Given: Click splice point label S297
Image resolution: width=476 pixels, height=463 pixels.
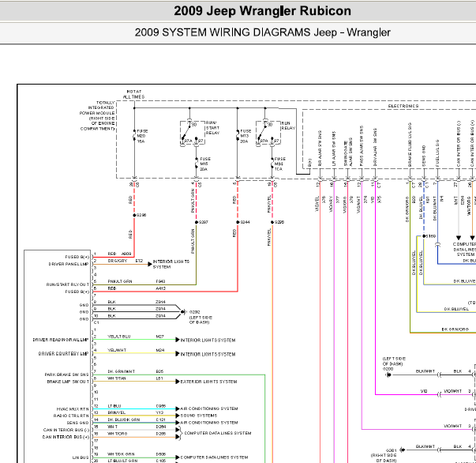Looking at the screenshot, I should pyautogui.click(x=203, y=222).
